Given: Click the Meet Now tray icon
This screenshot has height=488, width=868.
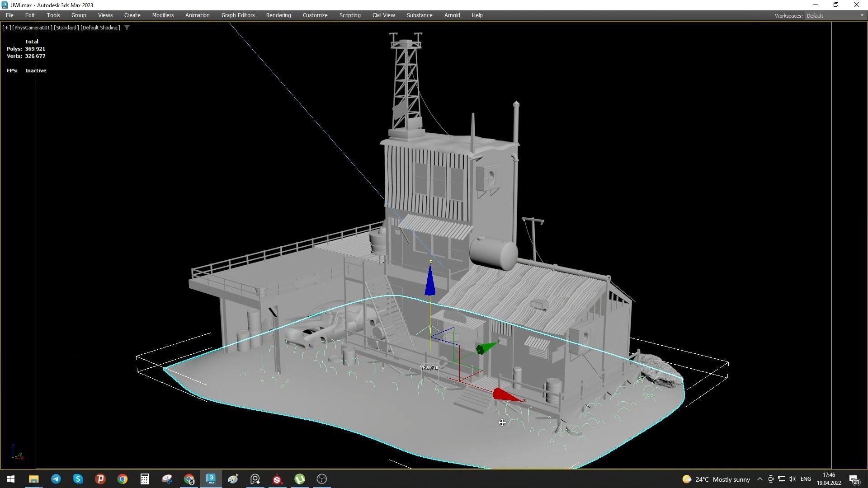Looking at the screenshot, I should (771, 479).
